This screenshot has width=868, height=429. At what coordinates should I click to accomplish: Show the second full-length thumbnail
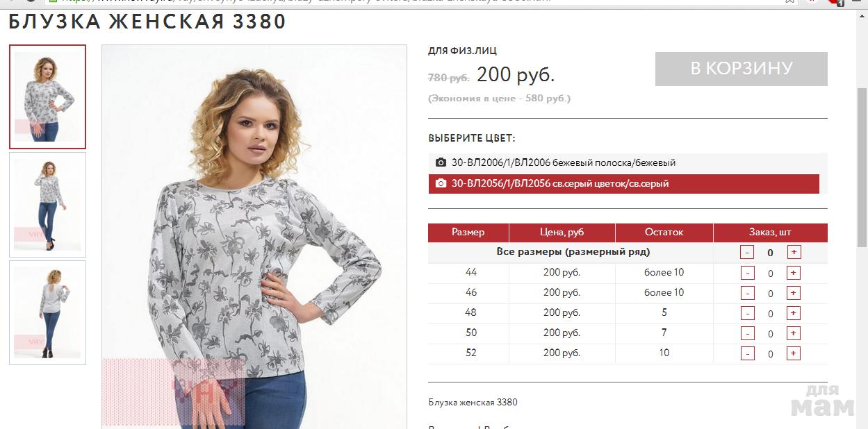pos(47,205)
